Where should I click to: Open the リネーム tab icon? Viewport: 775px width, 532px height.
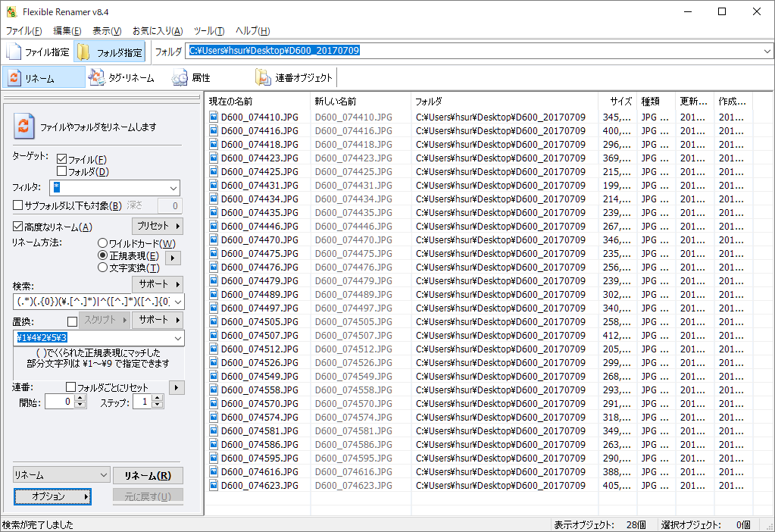(x=14, y=78)
